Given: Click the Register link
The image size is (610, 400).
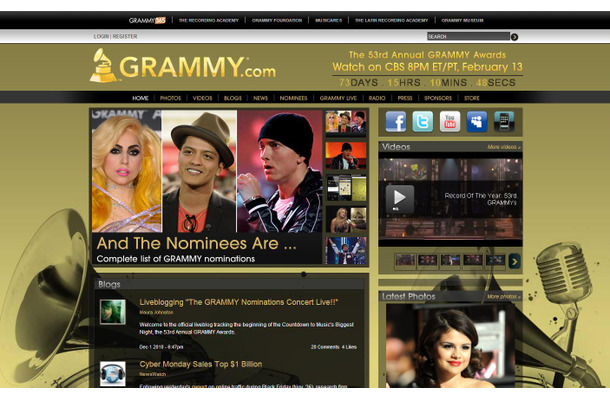Looking at the screenshot, I should (125, 36).
